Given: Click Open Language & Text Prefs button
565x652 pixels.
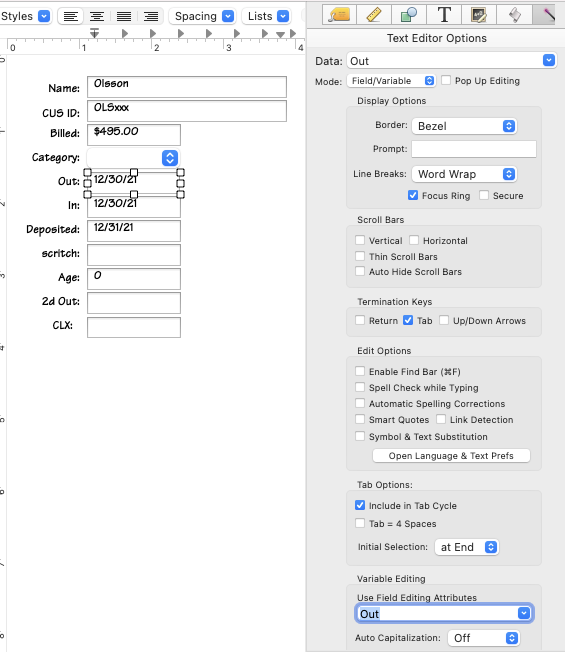Looking at the screenshot, I should coord(451,455).
